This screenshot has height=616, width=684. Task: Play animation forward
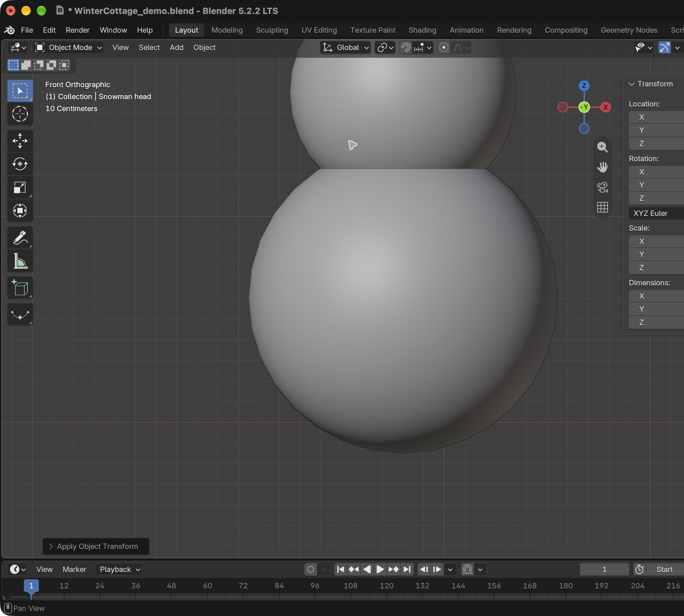pyautogui.click(x=380, y=570)
